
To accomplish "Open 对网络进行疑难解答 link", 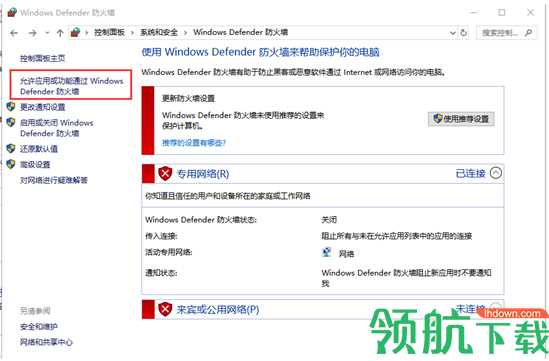I will click(54, 181).
